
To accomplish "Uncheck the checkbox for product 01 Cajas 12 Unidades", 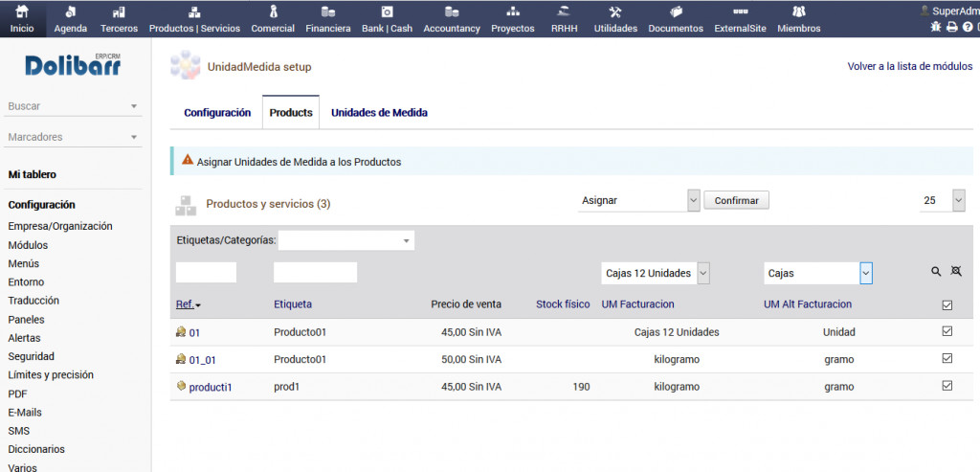I will [947, 331].
